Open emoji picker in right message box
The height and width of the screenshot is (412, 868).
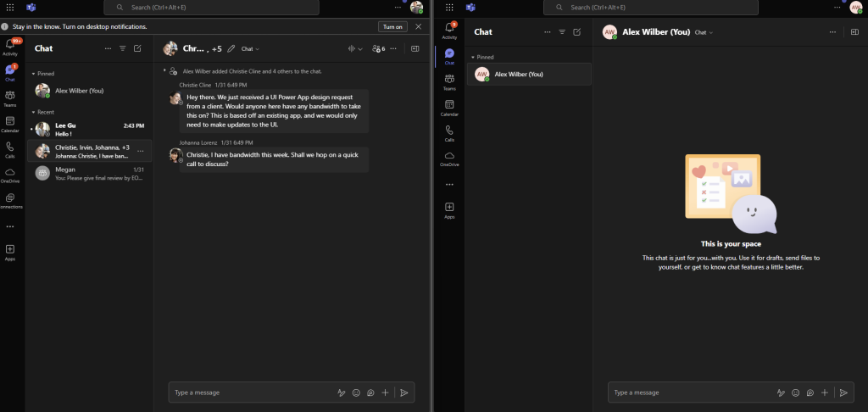tap(795, 393)
